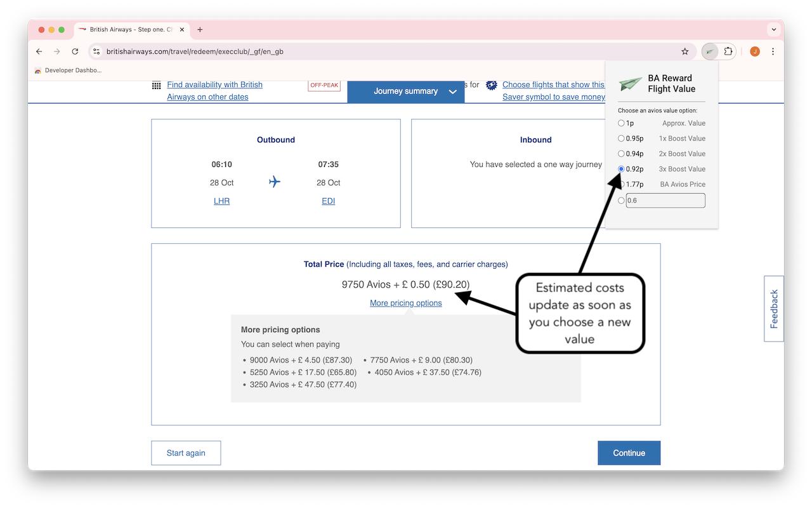812x508 pixels.
Task: View site information icon in address bar
Action: pyautogui.click(x=96, y=51)
